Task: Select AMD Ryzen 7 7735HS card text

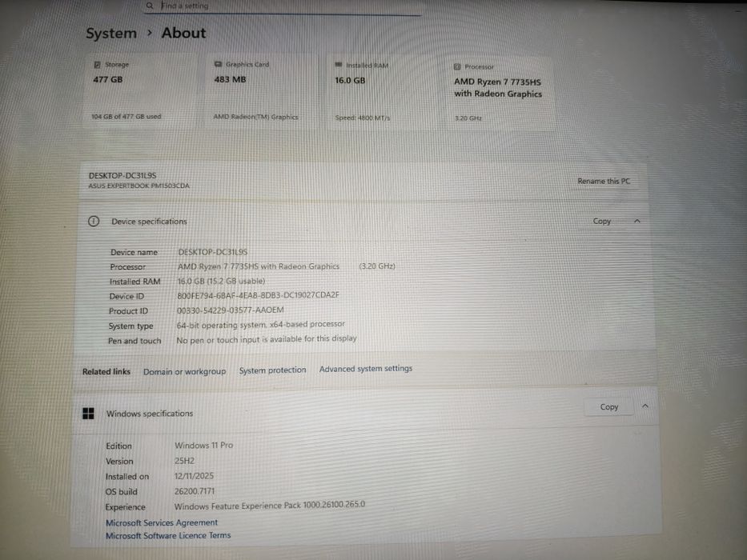Action: [x=498, y=88]
